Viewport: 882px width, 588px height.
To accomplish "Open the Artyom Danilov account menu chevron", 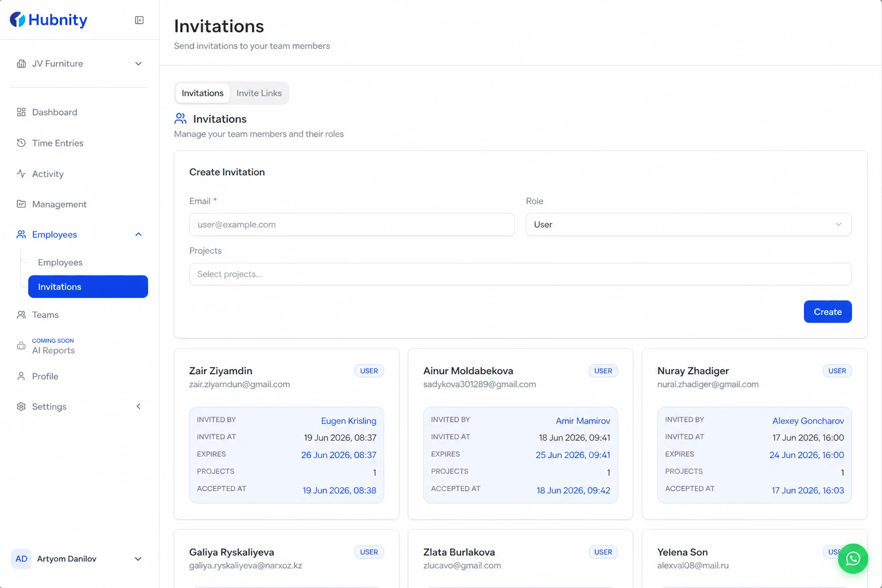I will (138, 559).
